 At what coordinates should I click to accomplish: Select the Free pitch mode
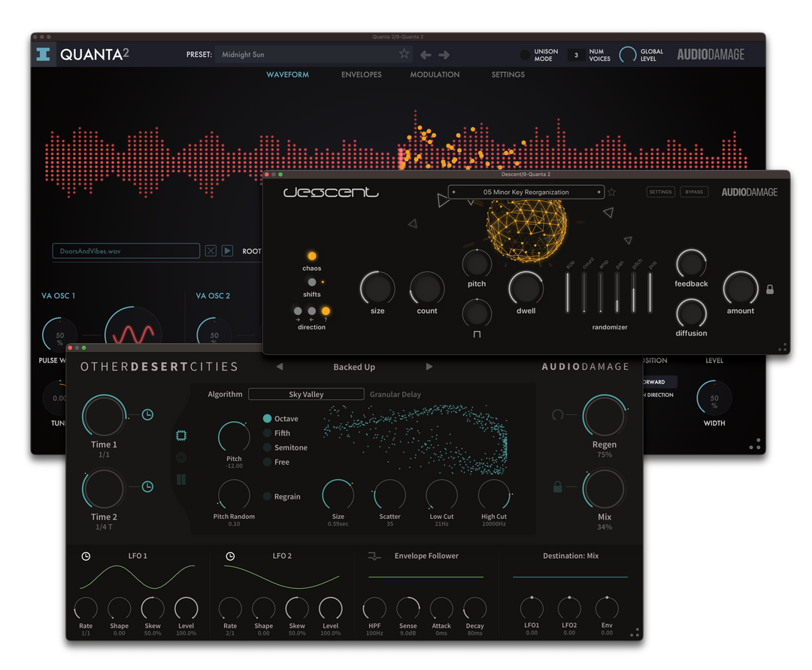tap(267, 462)
